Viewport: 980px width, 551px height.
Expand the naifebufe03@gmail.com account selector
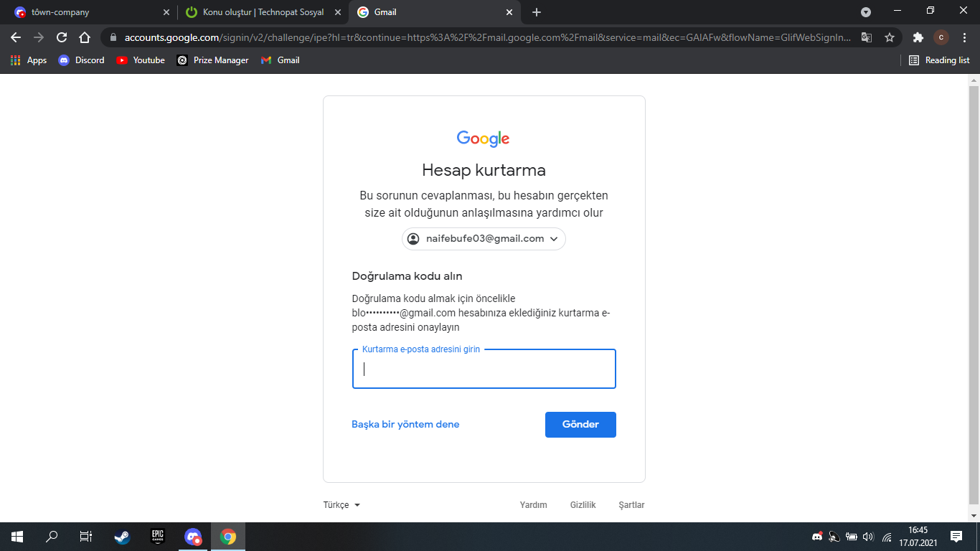tap(484, 239)
